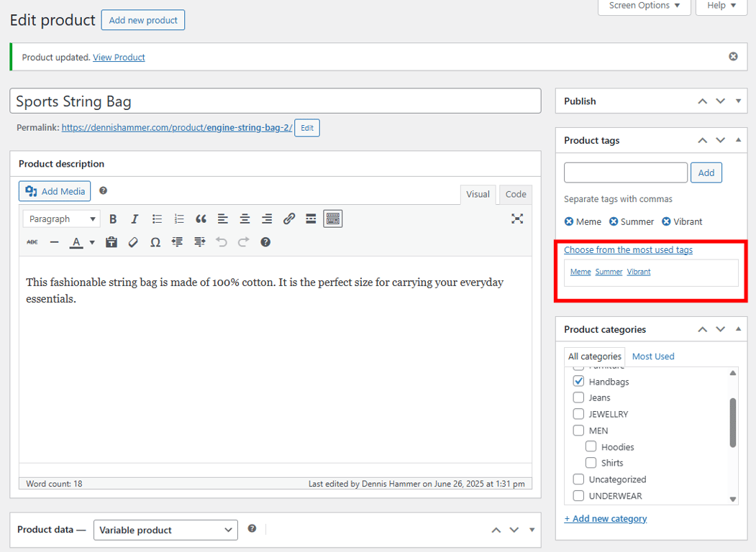Open the View Product link
The image size is (756, 552).
click(119, 56)
